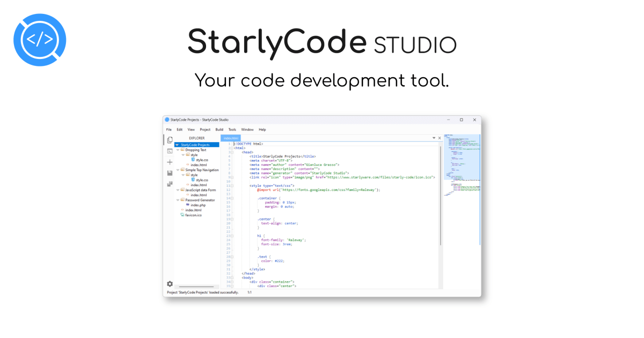
Task: Fold the body block at line 33
Action: click(x=232, y=277)
